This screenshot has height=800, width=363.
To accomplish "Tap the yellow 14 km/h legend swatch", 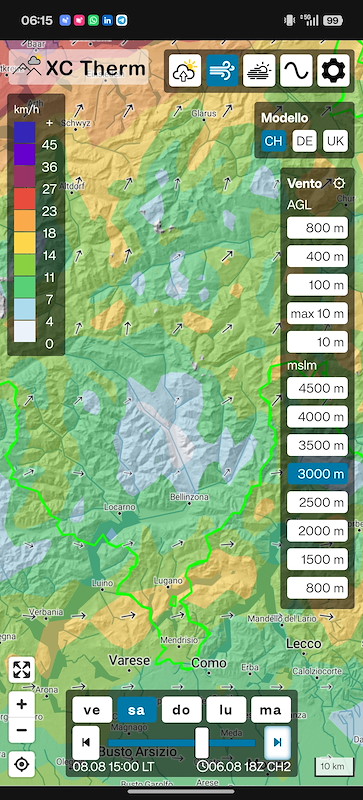I will (x=25, y=243).
